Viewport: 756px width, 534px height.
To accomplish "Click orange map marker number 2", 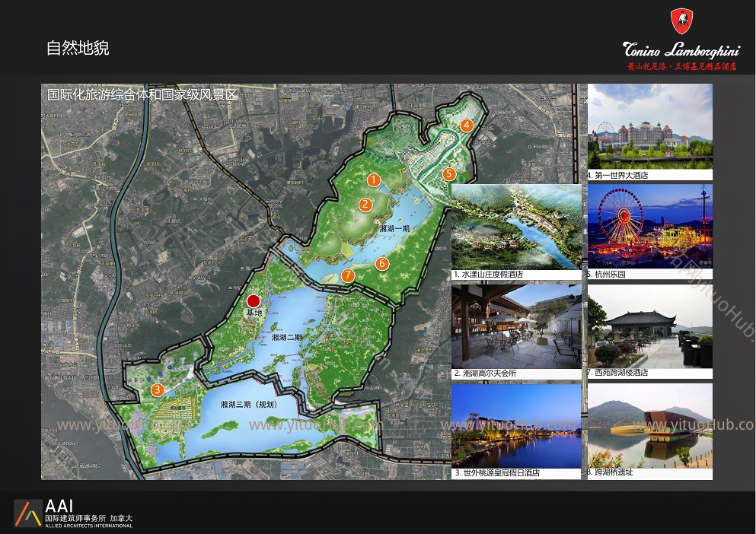I will (x=365, y=205).
